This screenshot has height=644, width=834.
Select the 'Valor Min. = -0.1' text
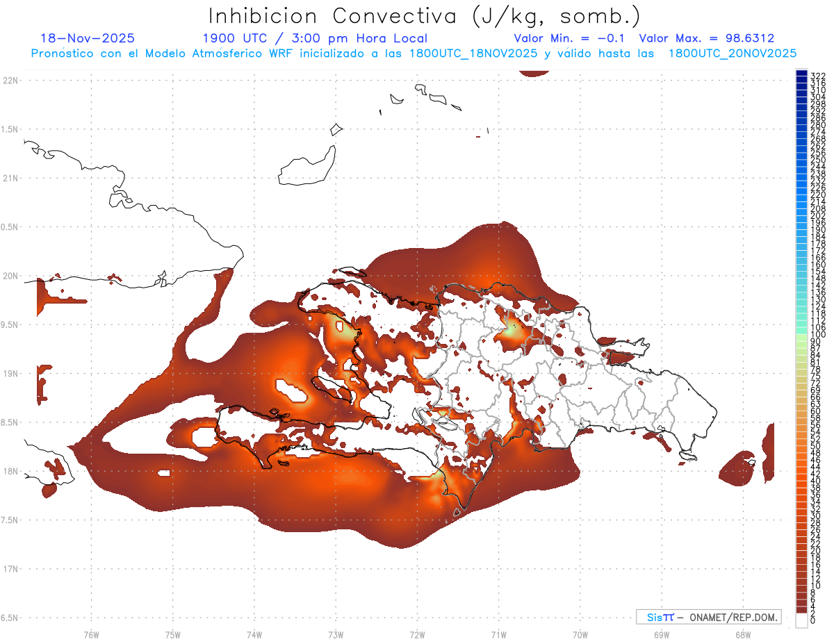pyautogui.click(x=571, y=38)
